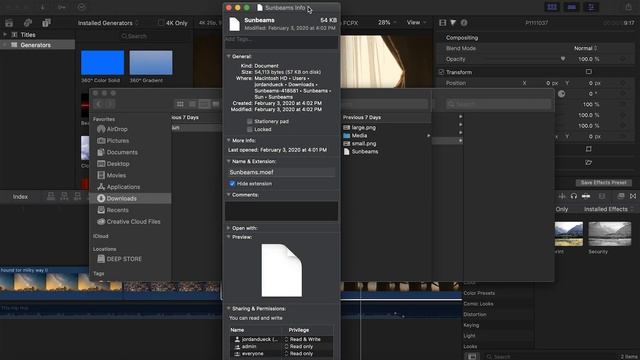Click the libraries sidebar icon
Viewport: 640px width, 360px height.
9,23
